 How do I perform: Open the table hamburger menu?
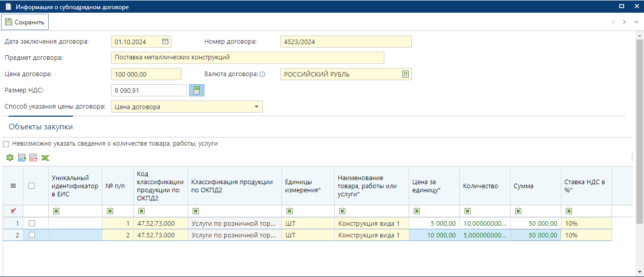click(x=13, y=186)
